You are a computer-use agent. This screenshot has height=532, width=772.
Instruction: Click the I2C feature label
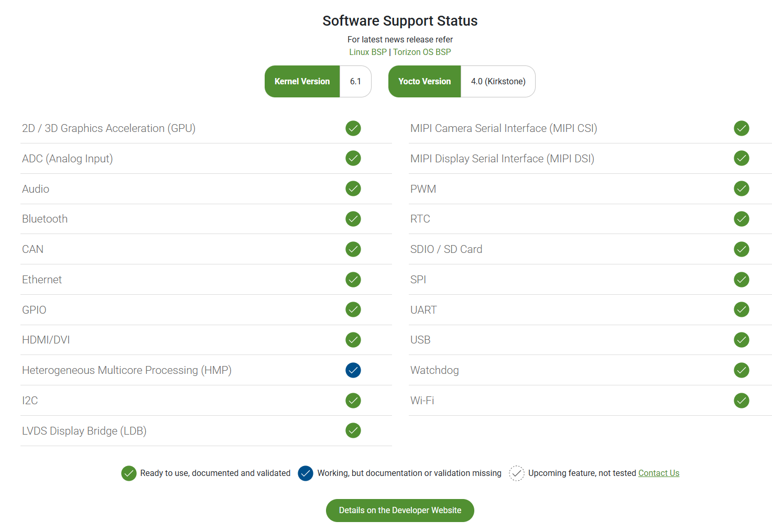30,401
